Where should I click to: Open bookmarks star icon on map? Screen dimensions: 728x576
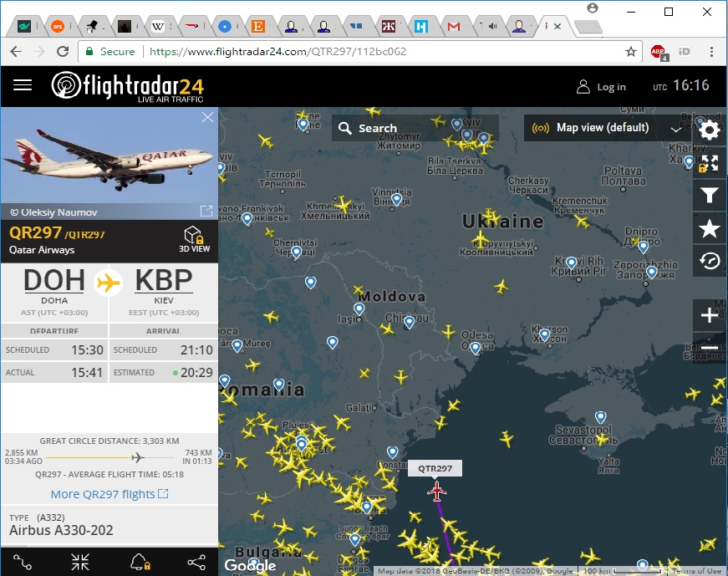pos(710,228)
